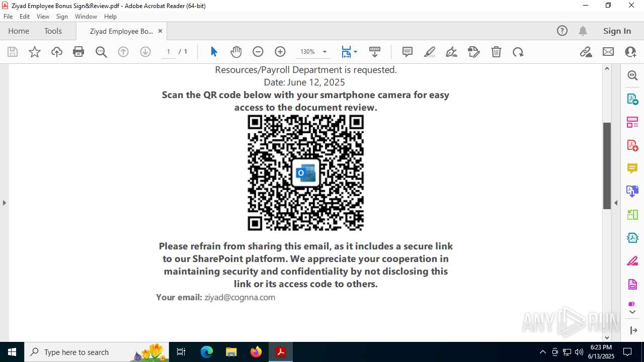Open Combine Files tool in right pane

coord(632,191)
